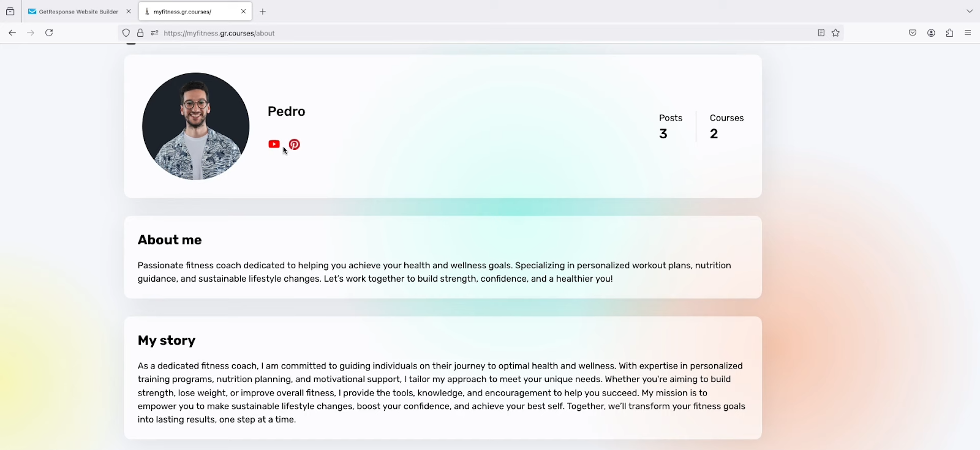
Task: Open the Firefox account icon
Action: click(931, 33)
